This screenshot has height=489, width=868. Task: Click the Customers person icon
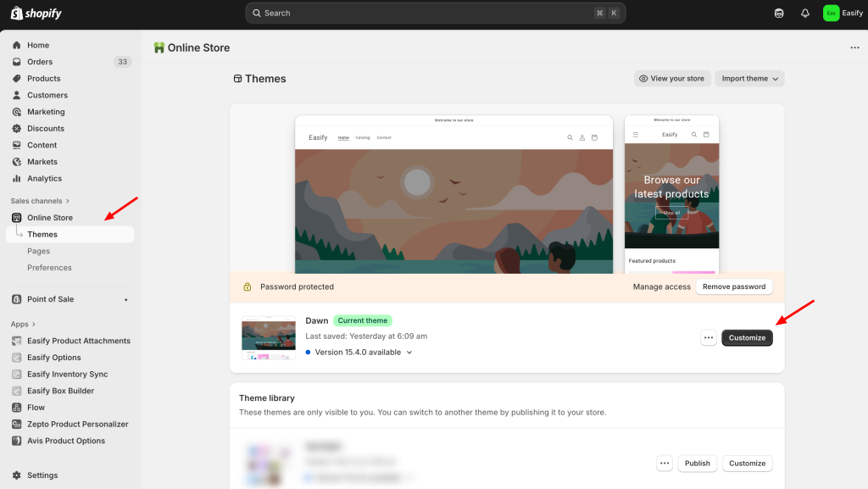tap(17, 95)
